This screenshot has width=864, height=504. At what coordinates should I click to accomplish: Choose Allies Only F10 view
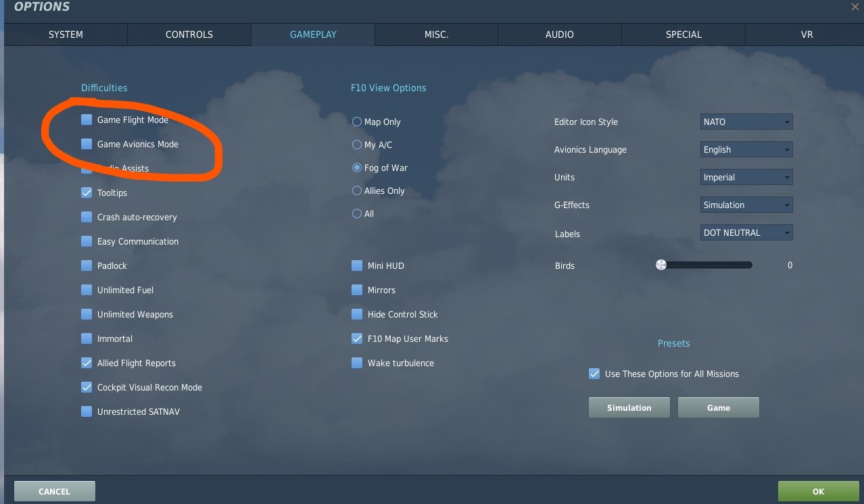coord(357,191)
